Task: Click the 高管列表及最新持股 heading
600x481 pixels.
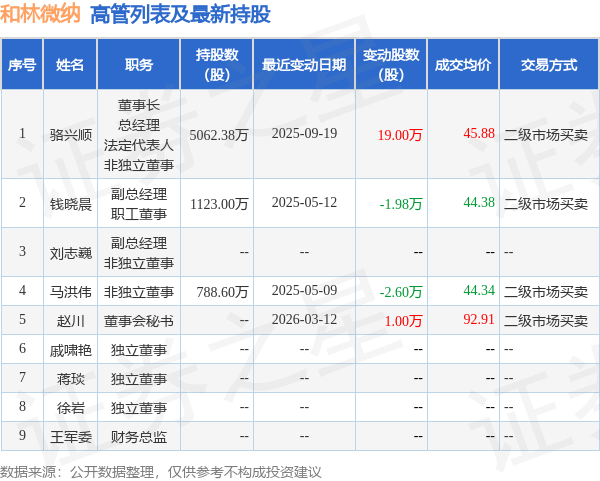Action: [x=180, y=15]
